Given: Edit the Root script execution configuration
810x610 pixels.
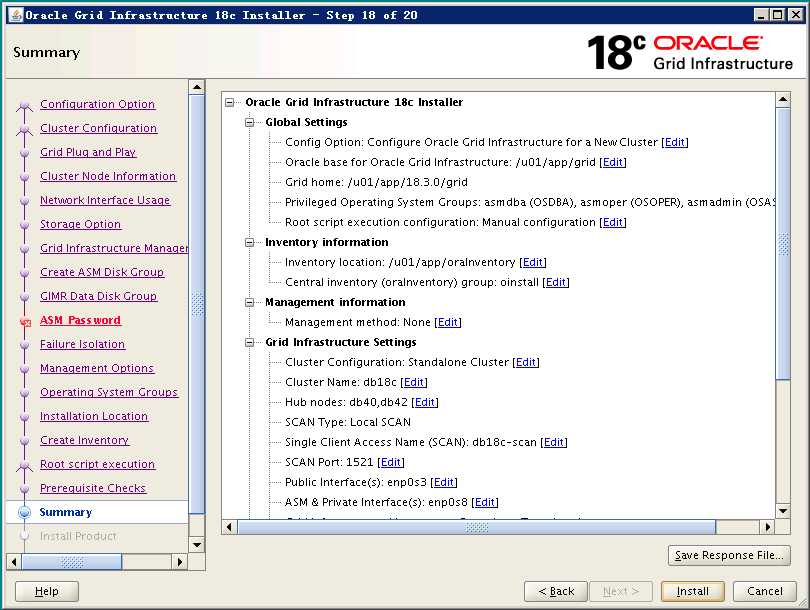Looking at the screenshot, I should pyautogui.click(x=613, y=222).
